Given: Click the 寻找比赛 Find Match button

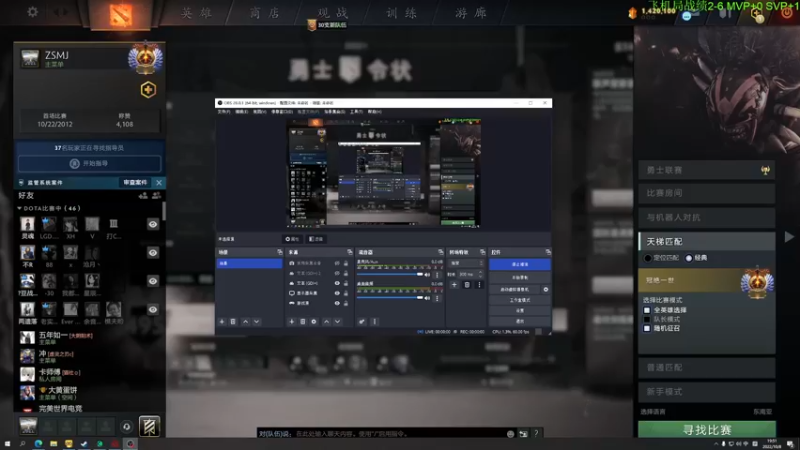Looking at the screenshot, I should [707, 430].
